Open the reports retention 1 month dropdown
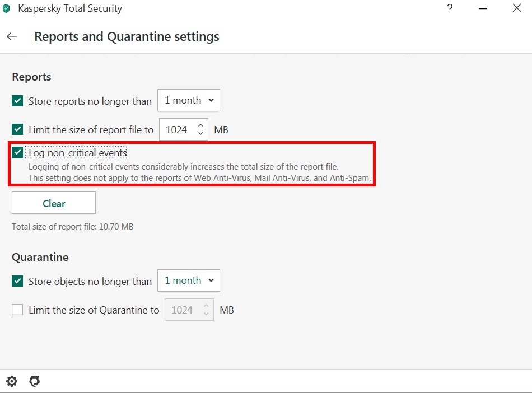The width and height of the screenshot is (532, 393). (189, 100)
